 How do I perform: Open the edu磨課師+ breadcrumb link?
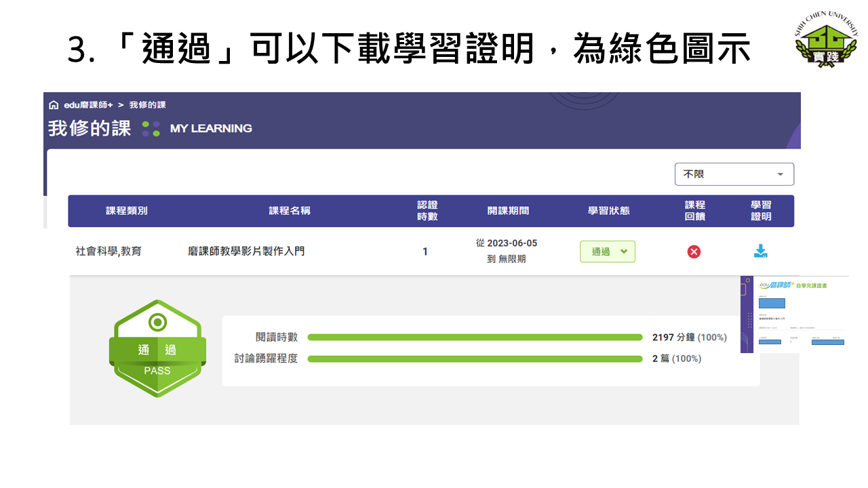(x=87, y=105)
